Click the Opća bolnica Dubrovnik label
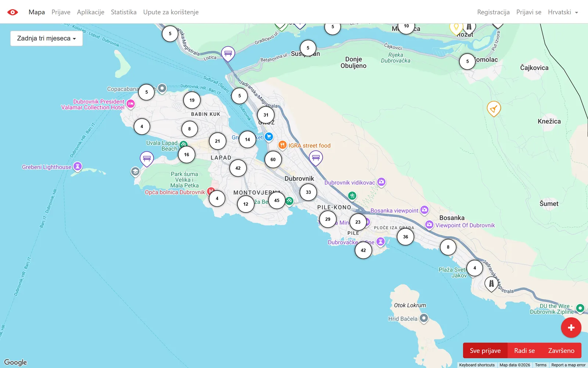588x368 pixels. (175, 192)
